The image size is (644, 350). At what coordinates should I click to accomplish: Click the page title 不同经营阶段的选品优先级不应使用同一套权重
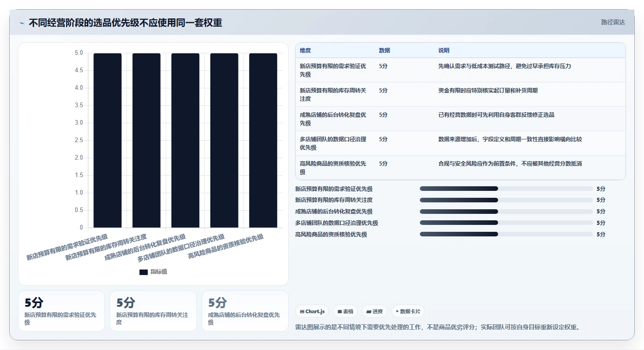[126, 23]
